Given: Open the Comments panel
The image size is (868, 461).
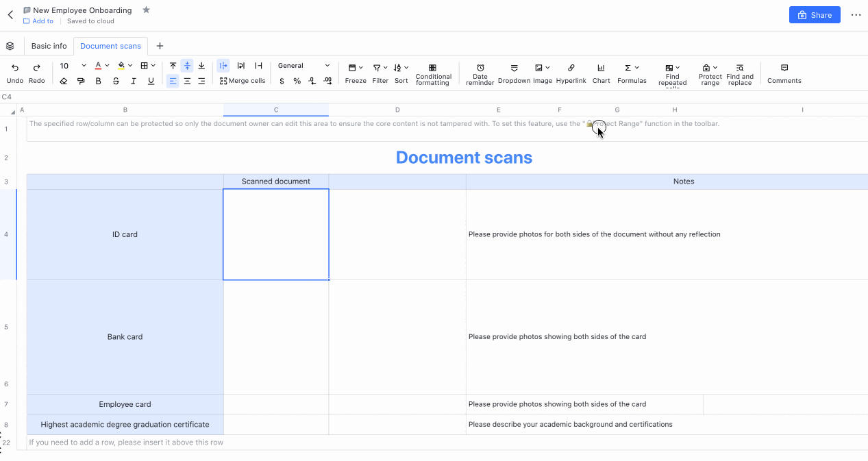Looking at the screenshot, I should click(783, 73).
